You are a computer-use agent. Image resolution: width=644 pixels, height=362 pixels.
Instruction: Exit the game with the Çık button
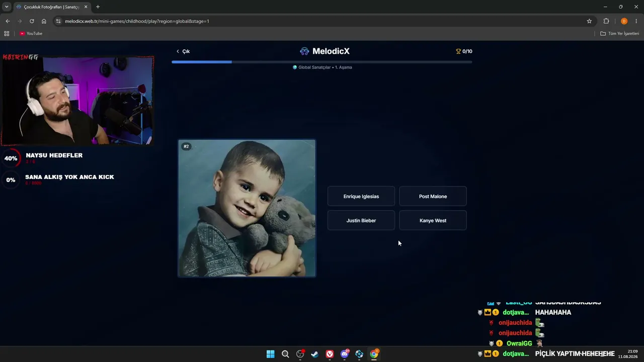click(x=183, y=51)
